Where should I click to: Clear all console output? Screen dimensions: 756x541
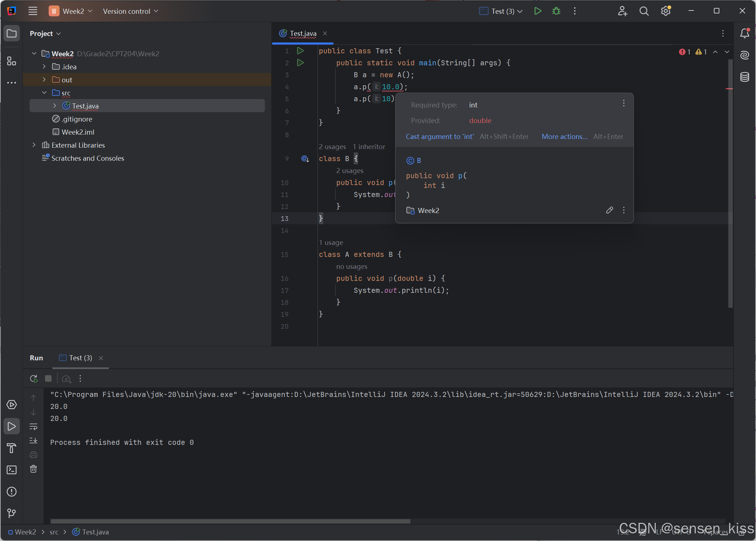(33, 469)
